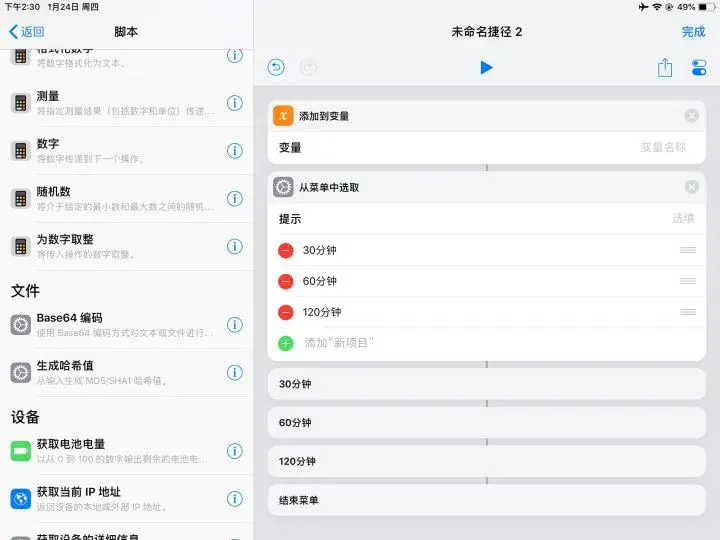Click the calculator icon beside 随机数
This screenshot has height=540, width=720.
tap(21, 199)
